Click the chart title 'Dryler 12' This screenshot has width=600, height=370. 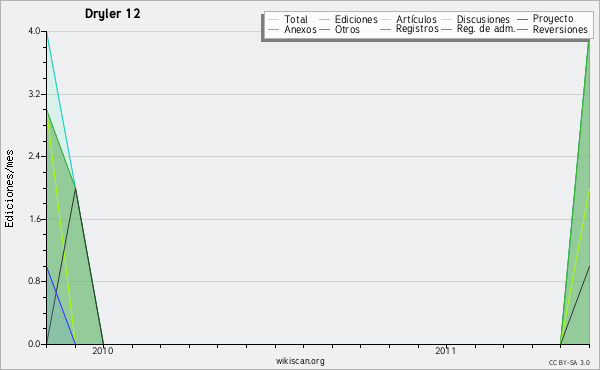click(x=112, y=14)
